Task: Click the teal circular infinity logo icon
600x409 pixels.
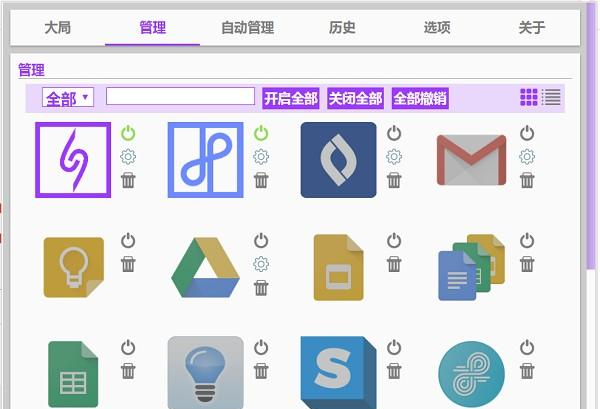Action: click(x=471, y=375)
